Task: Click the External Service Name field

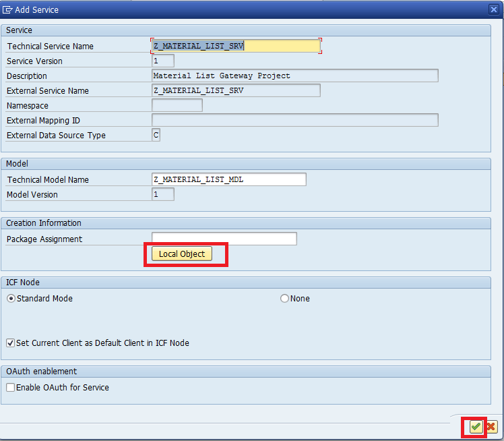Action: (x=236, y=90)
